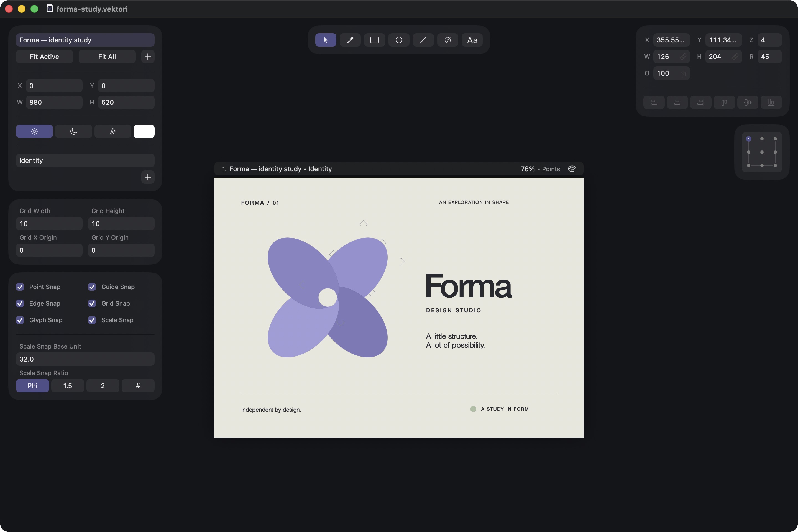The image size is (798, 532).
Task: Uncheck the Edge Snap option
Action: pos(20,303)
